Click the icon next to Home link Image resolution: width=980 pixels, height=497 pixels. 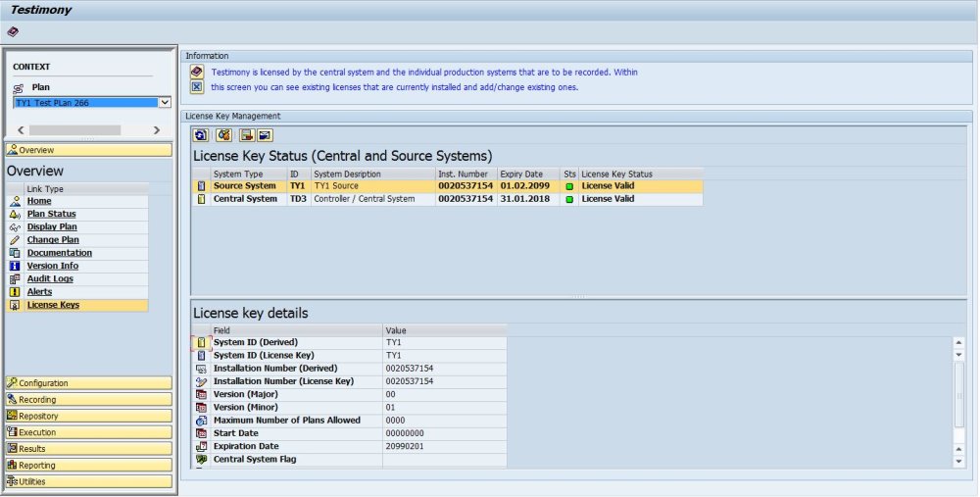tap(15, 201)
